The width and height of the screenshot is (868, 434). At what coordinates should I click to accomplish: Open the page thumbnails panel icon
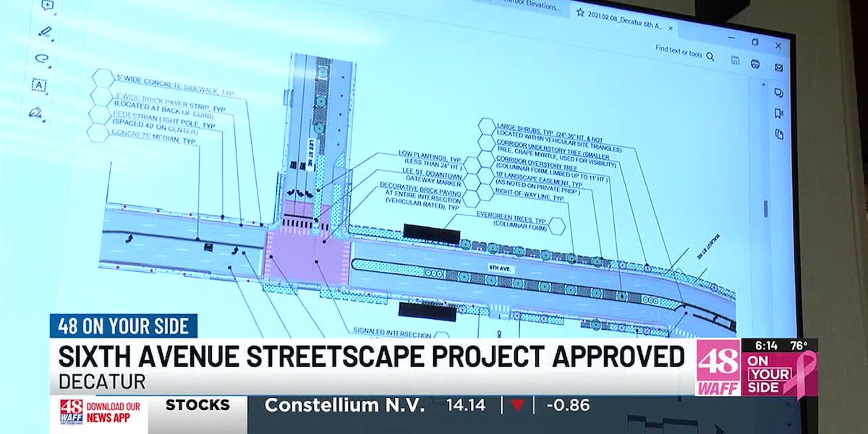click(x=779, y=135)
